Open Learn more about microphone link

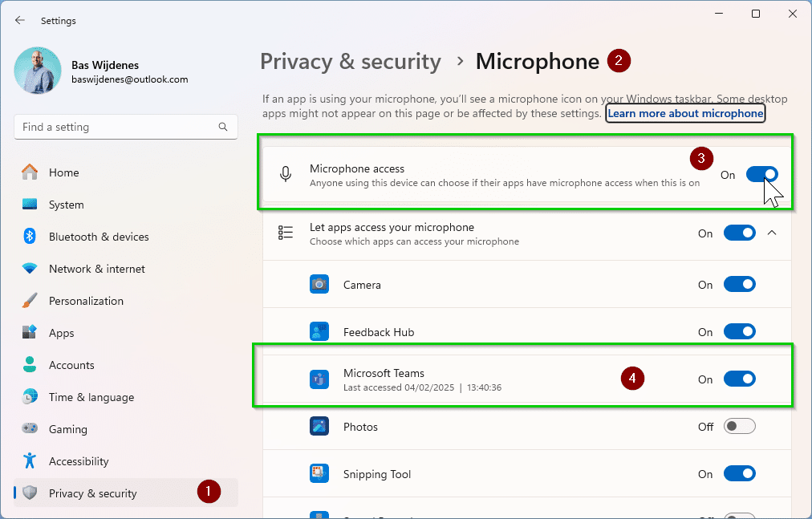[685, 114]
